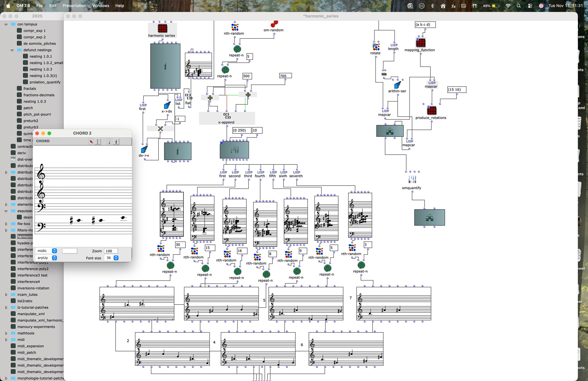The height and width of the screenshot is (381, 588).
Task: Click the harmonic series red patch icon
Action: point(162,28)
